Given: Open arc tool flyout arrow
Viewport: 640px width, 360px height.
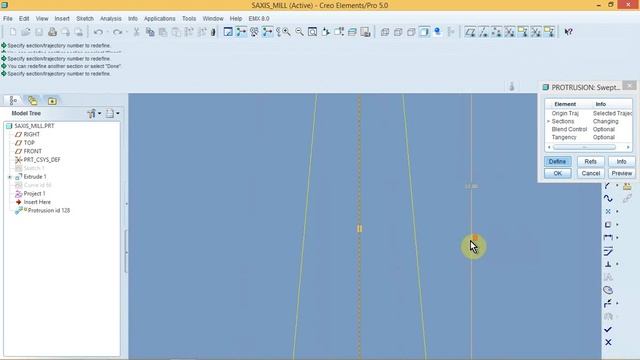Looking at the screenshot, I should [617, 185].
